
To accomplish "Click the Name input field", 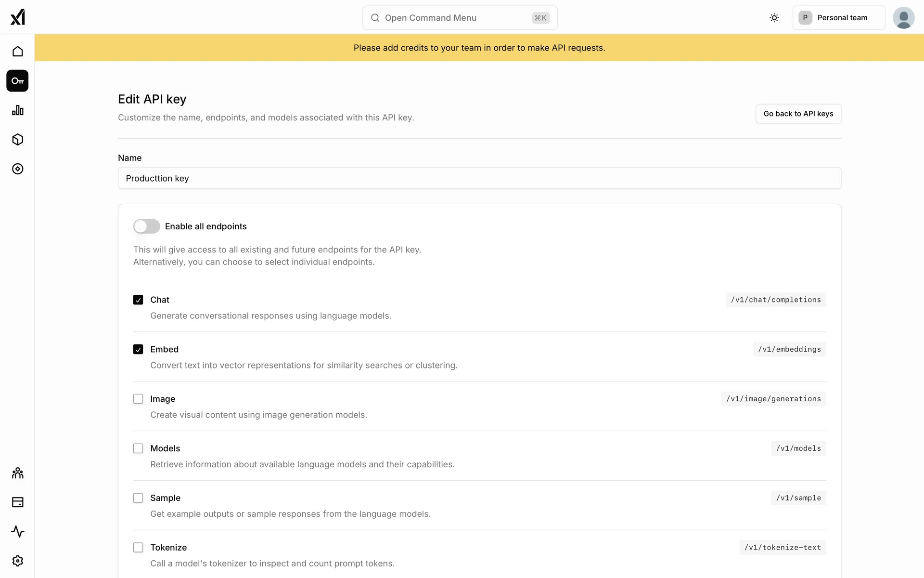I will pos(479,178).
